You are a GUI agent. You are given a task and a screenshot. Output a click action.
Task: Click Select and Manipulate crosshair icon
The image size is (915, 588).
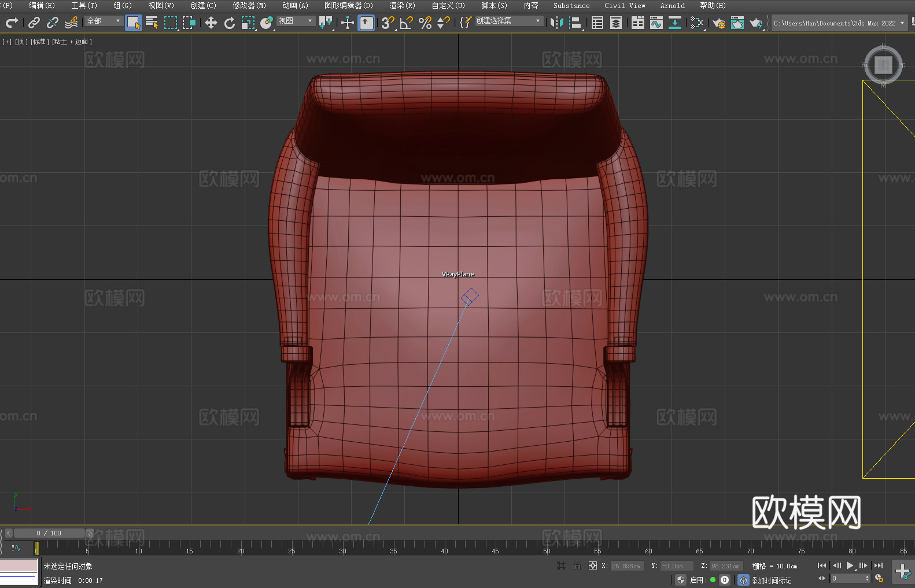[x=348, y=23]
